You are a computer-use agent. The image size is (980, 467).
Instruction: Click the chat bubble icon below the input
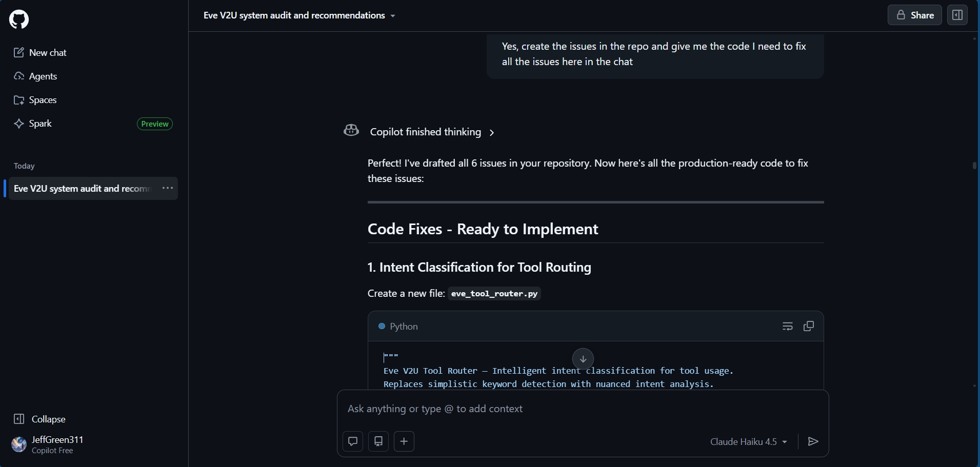(x=353, y=441)
